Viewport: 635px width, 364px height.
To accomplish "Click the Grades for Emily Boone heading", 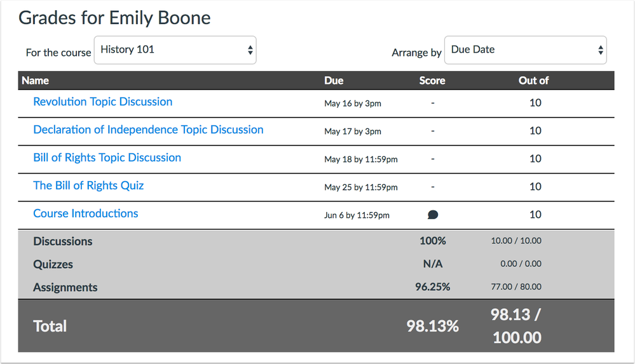I will 114,18.
